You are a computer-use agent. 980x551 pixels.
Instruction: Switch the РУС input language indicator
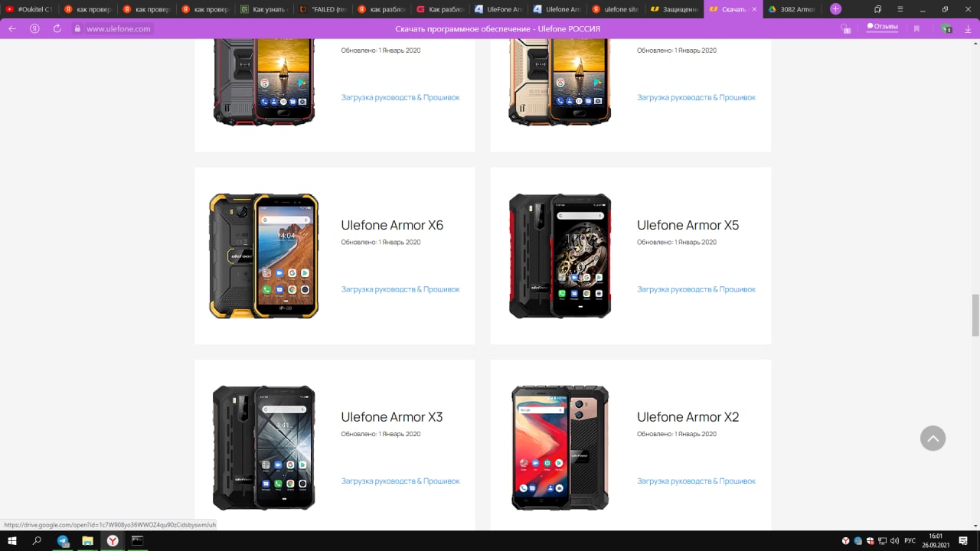tap(910, 541)
